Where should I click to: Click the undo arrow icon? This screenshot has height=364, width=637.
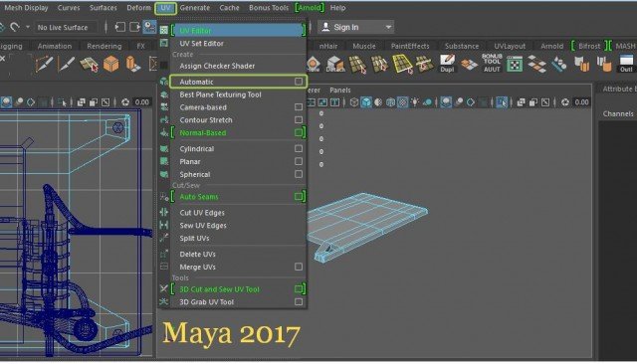point(15,27)
